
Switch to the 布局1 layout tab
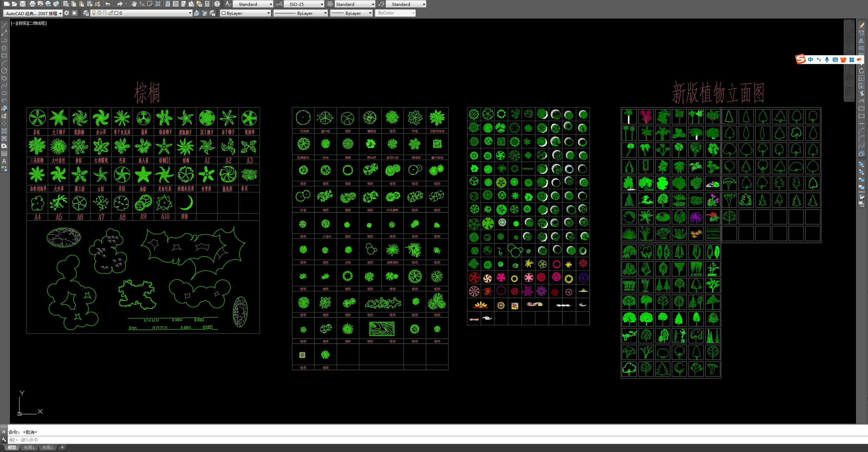29,448
